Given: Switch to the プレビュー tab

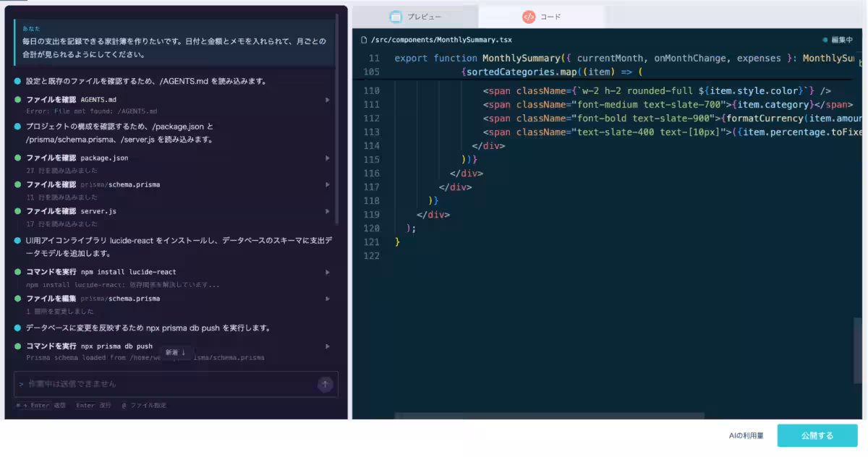Looking at the screenshot, I should [x=415, y=17].
